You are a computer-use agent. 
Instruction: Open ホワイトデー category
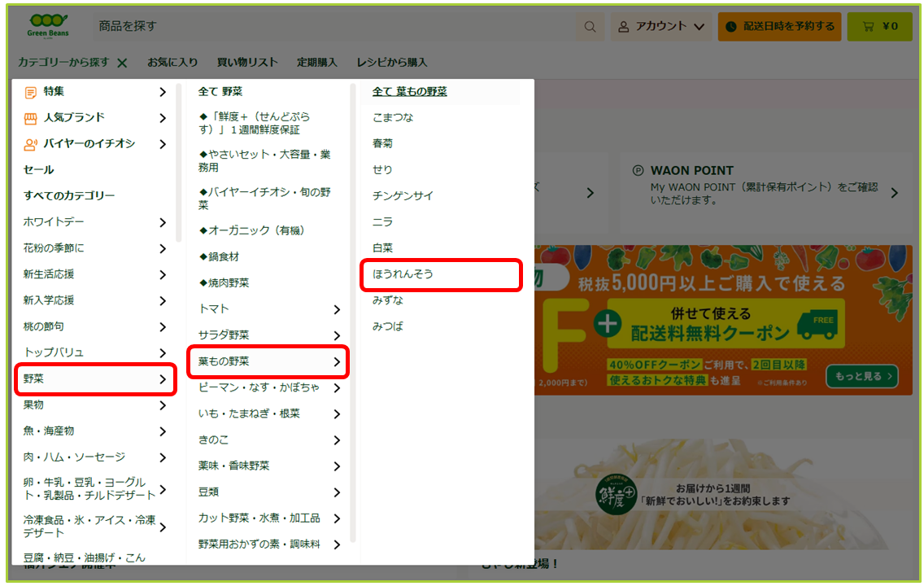click(x=95, y=222)
